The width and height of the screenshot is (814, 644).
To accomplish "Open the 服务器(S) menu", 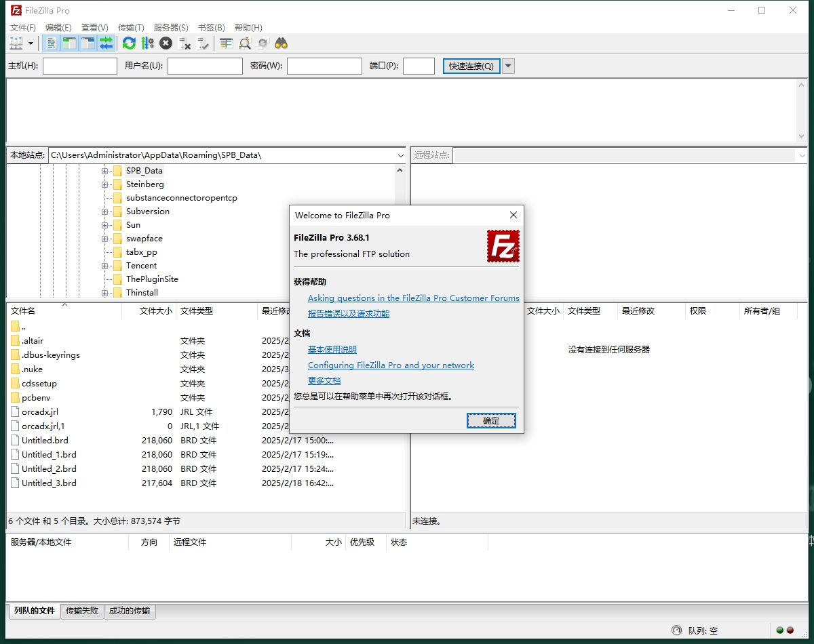I will click(x=171, y=28).
